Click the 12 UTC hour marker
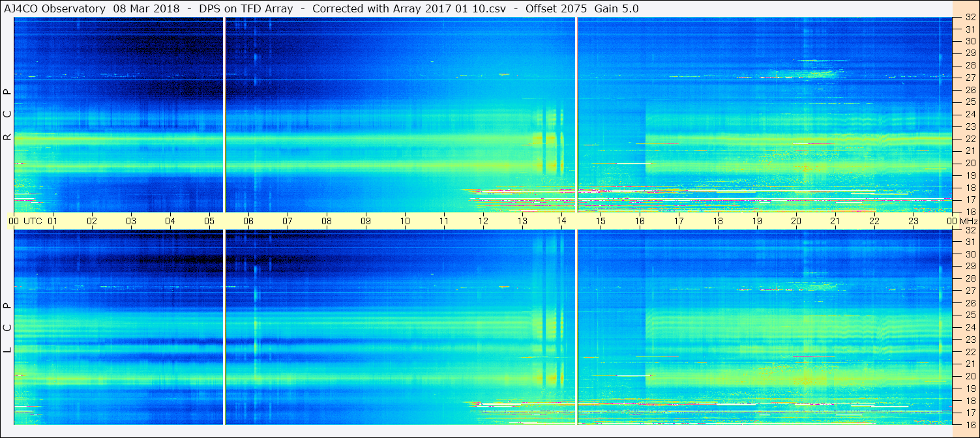The width and height of the screenshot is (980, 438). pos(483,221)
